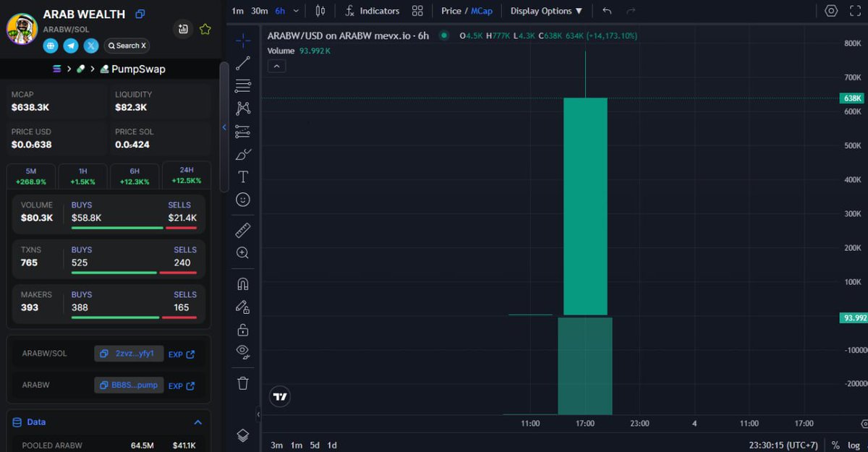
Task: Open the X (Twitter) profile icon
Action: point(91,46)
